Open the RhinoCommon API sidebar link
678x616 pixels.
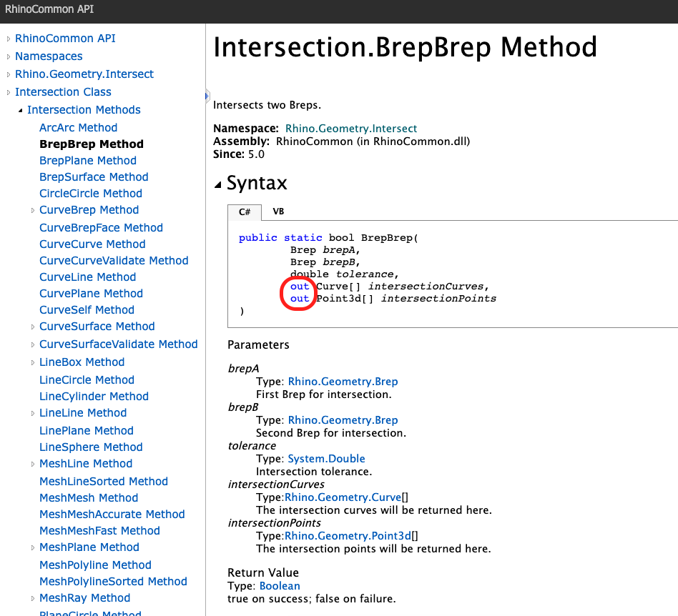(x=65, y=39)
